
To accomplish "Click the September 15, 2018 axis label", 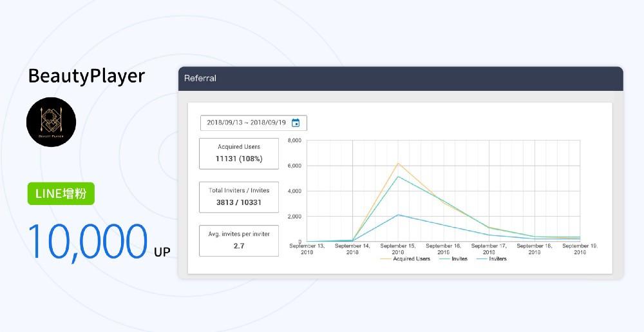I will coord(398,249).
